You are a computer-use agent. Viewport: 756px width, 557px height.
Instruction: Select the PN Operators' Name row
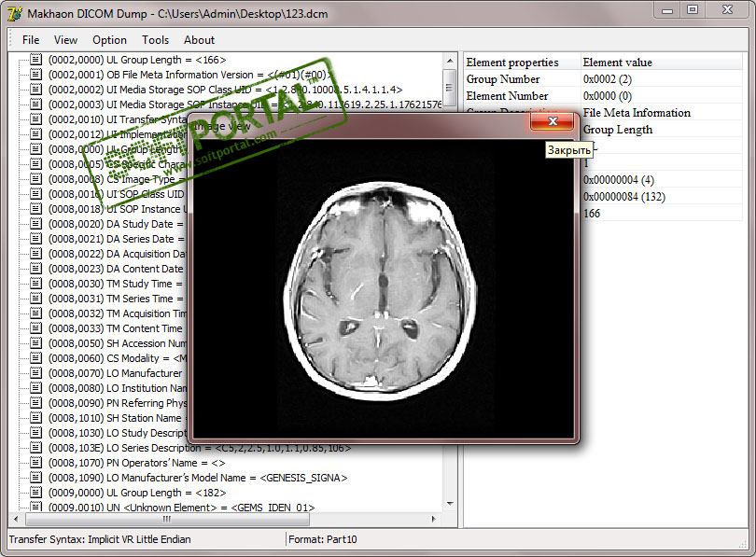(x=137, y=463)
